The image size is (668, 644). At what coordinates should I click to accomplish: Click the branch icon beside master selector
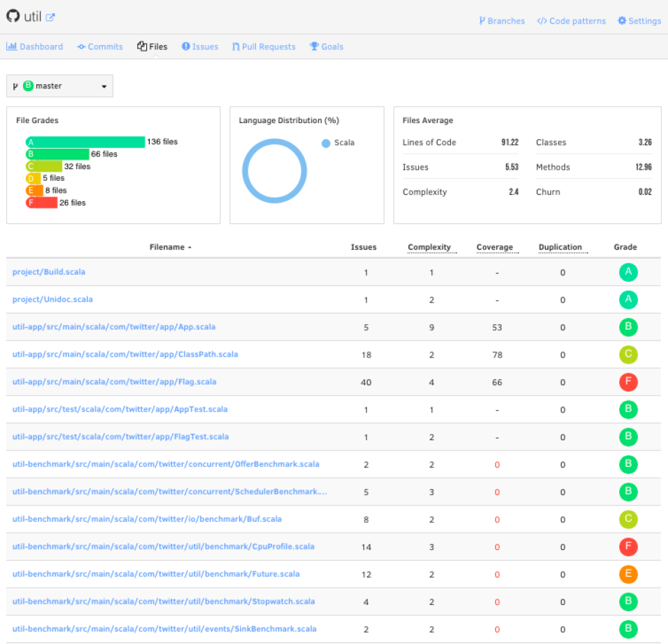click(x=15, y=86)
